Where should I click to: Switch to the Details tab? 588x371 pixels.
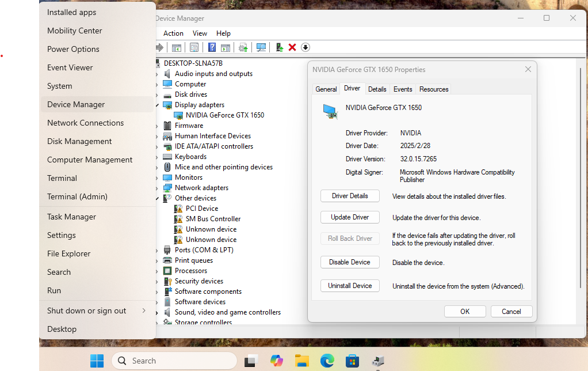point(377,89)
